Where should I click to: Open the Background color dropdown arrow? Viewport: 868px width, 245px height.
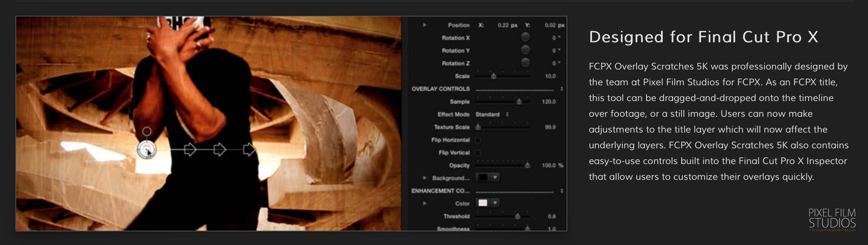[x=495, y=177]
